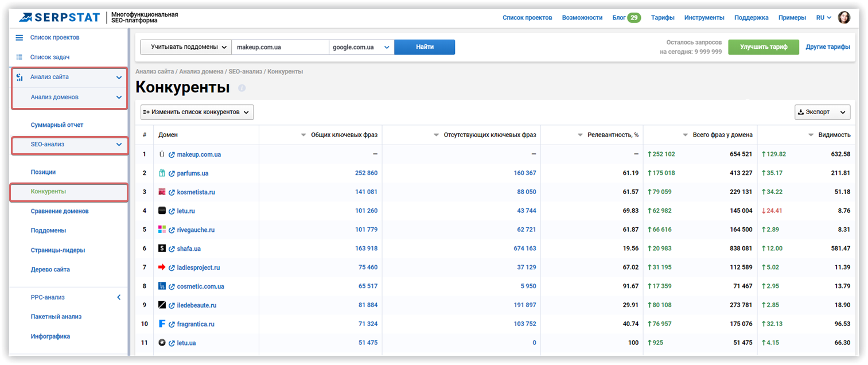Click the Улучшить тариф button
The image size is (868, 365).
pyautogui.click(x=764, y=47)
